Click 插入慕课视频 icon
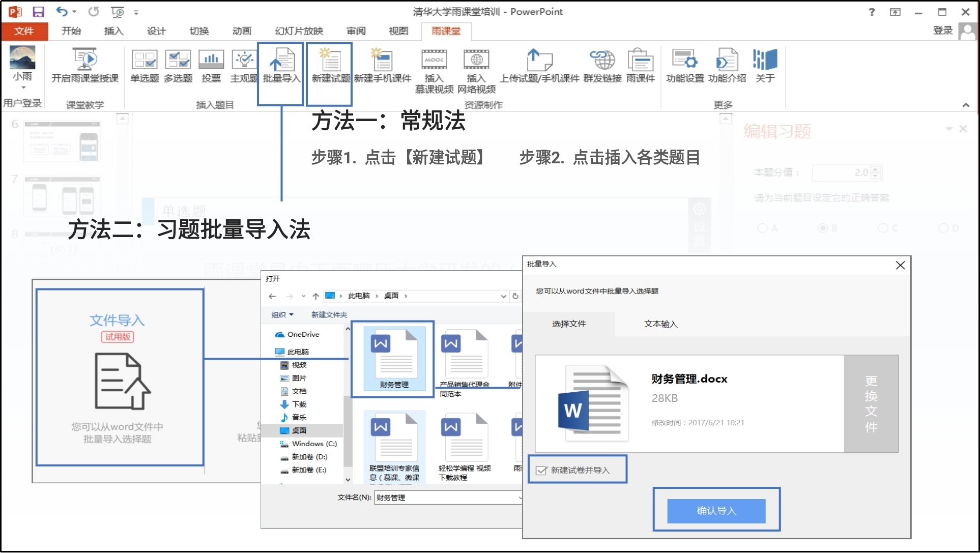 coord(434,71)
